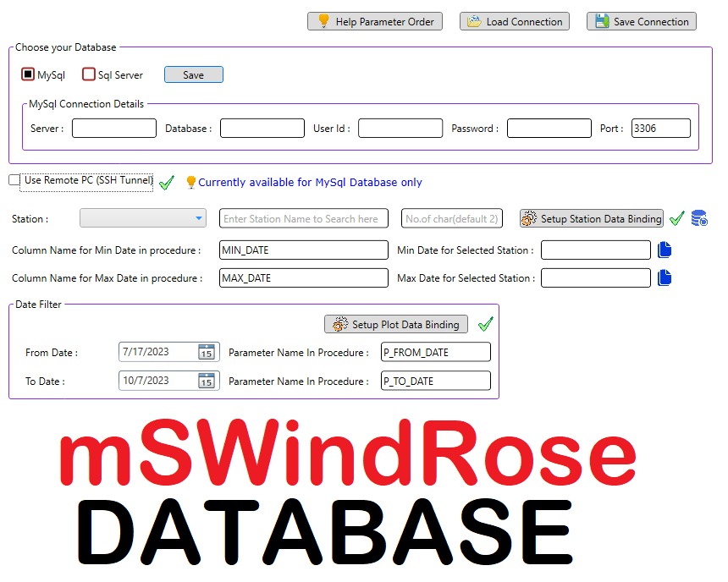
Task: Click Setup Plot Data Binding button
Action: [396, 324]
